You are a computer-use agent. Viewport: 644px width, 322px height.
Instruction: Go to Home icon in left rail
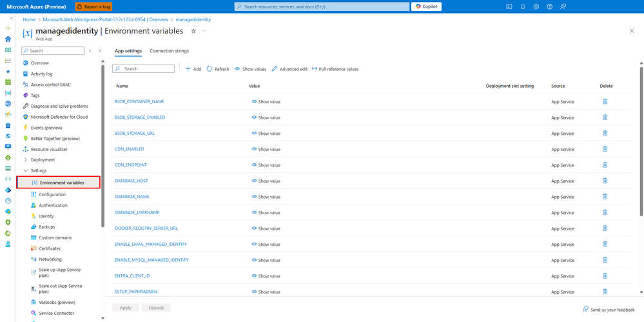8,39
